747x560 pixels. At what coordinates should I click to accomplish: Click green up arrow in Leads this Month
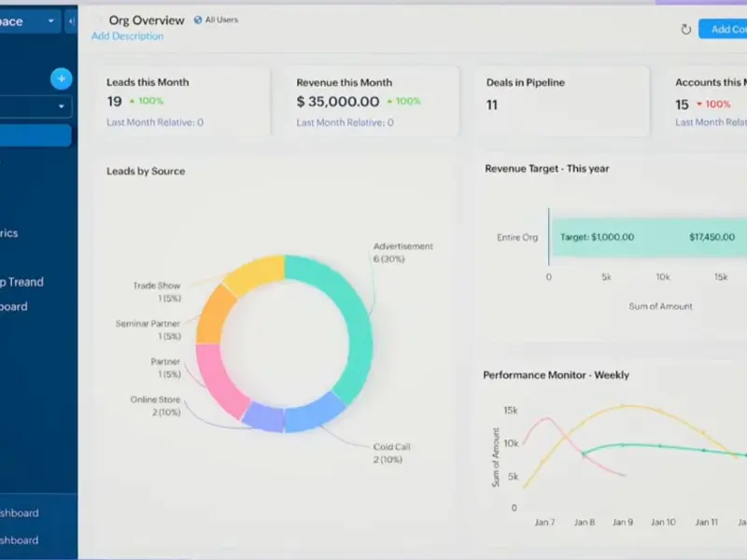pos(132,102)
